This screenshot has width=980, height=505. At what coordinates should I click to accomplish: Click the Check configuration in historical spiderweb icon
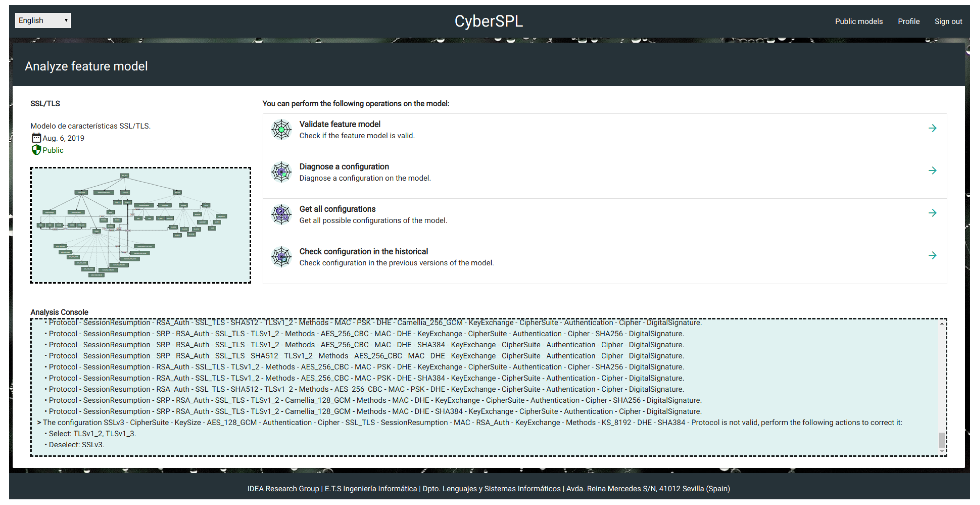pyautogui.click(x=281, y=257)
